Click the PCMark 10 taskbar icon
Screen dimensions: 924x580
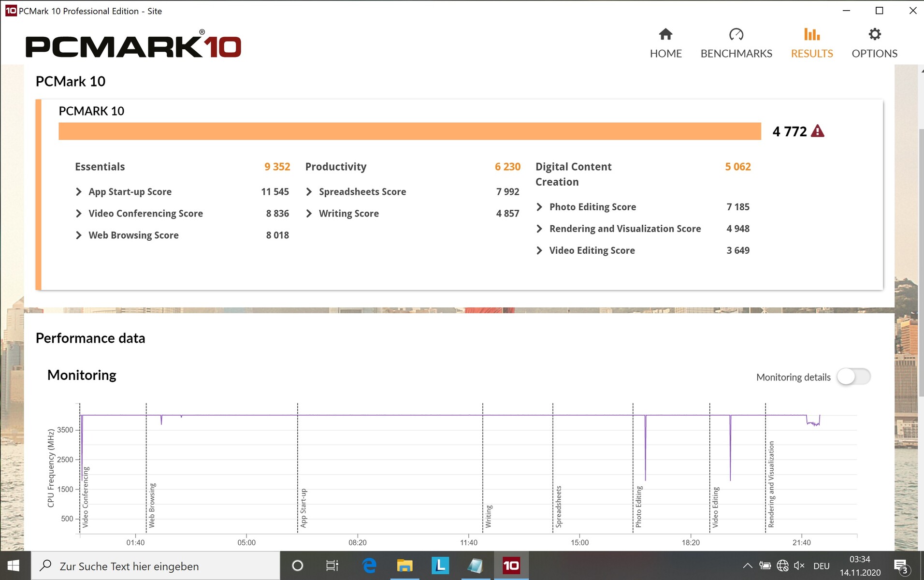[511, 565]
